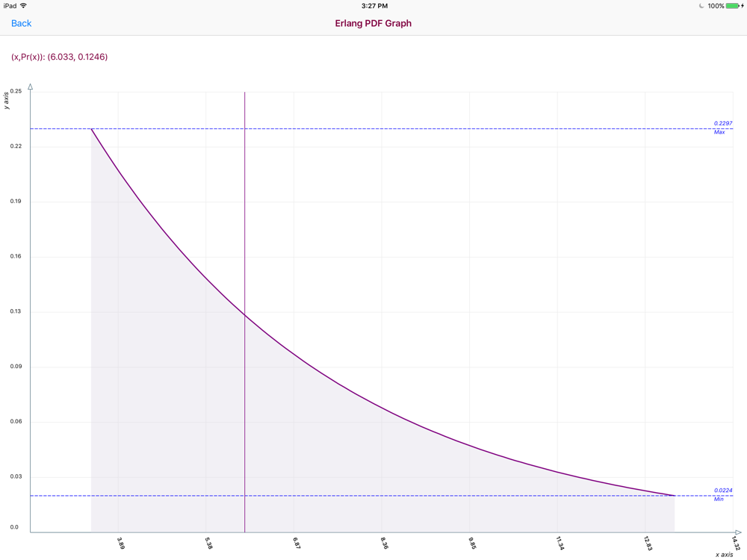747x560 pixels.
Task: Tap the y-axis tick label 0.16
Action: pos(16,256)
